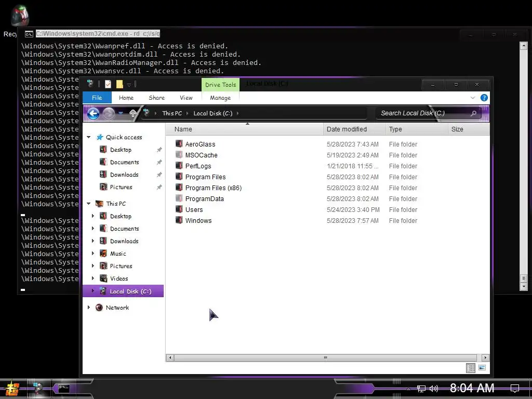Expand the ribbon with the chevron
The image size is (532, 399).
(473, 98)
